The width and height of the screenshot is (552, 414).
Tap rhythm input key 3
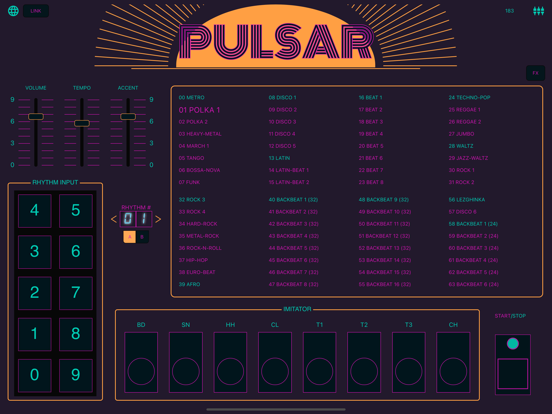pos(35,252)
